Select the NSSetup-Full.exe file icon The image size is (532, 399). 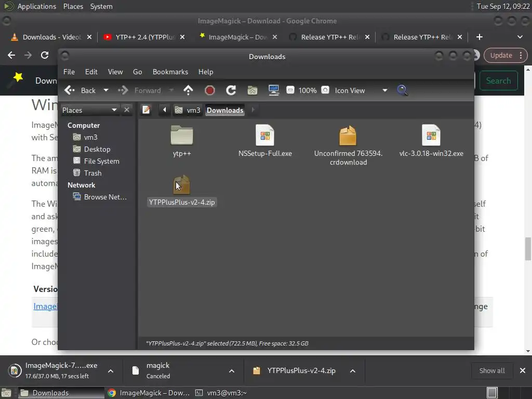(x=265, y=135)
